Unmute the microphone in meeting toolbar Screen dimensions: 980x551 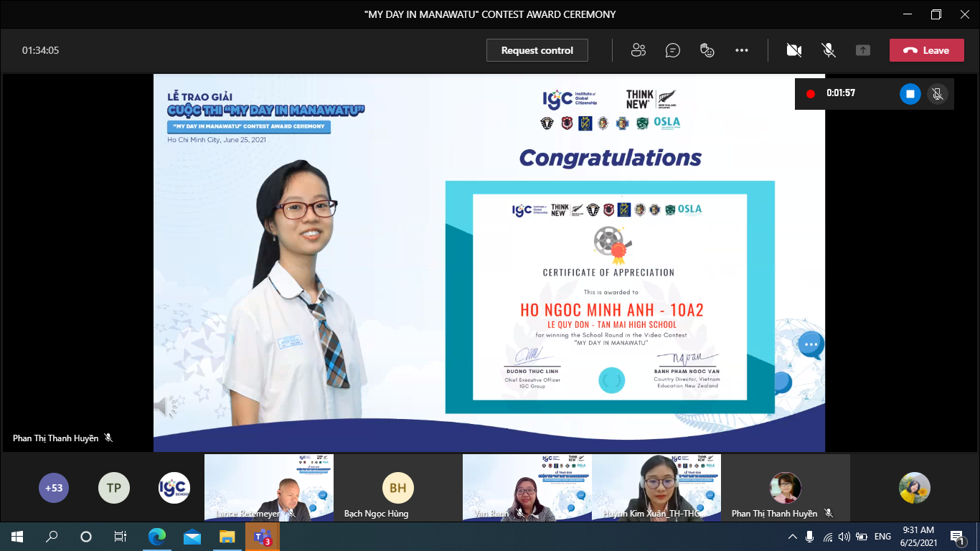tap(829, 50)
